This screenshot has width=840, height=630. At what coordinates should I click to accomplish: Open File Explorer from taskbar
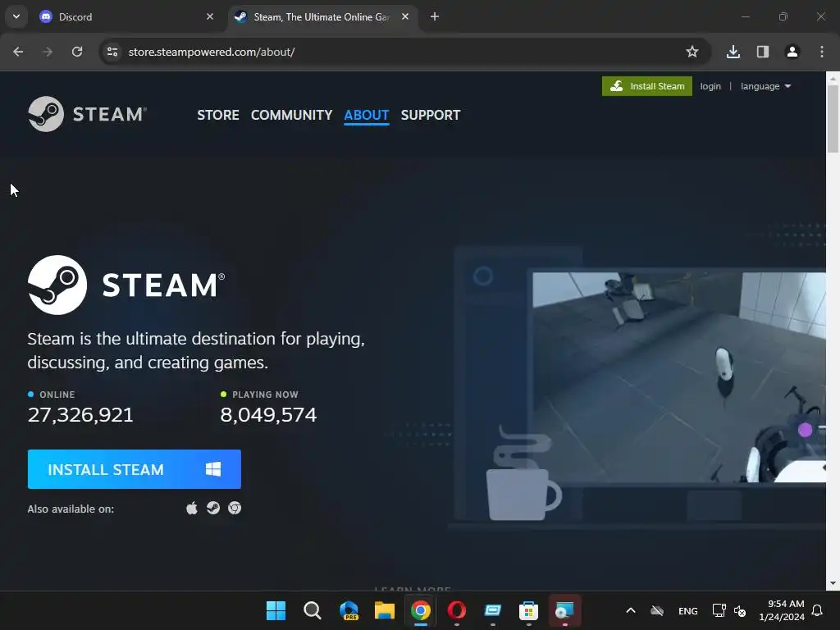(x=385, y=610)
